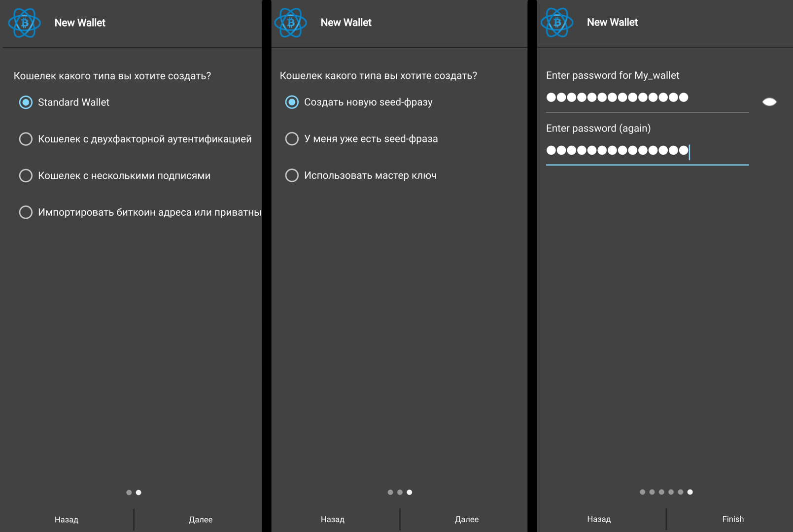Click the Electrum logo on the seed-phrase options screen
Image resolution: width=793 pixels, height=532 pixels.
[x=290, y=23]
